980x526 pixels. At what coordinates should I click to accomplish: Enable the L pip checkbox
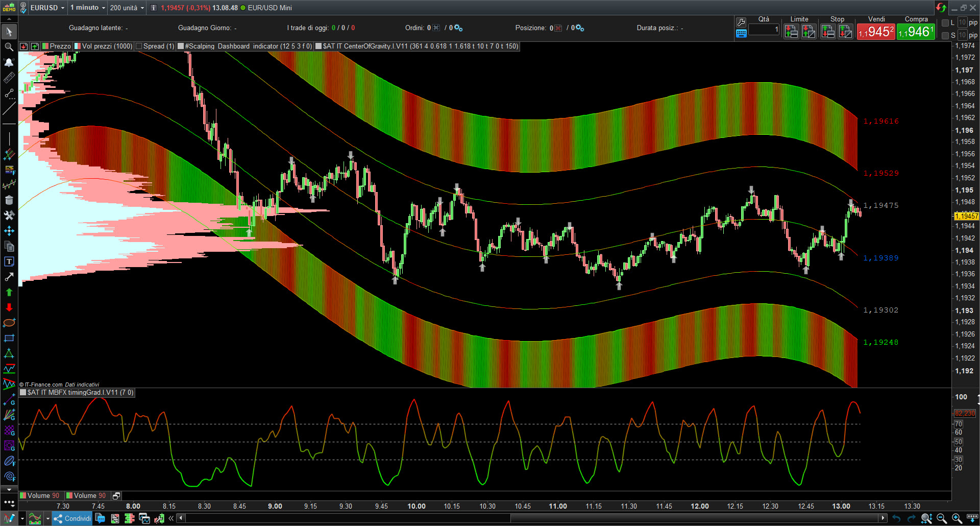945,23
